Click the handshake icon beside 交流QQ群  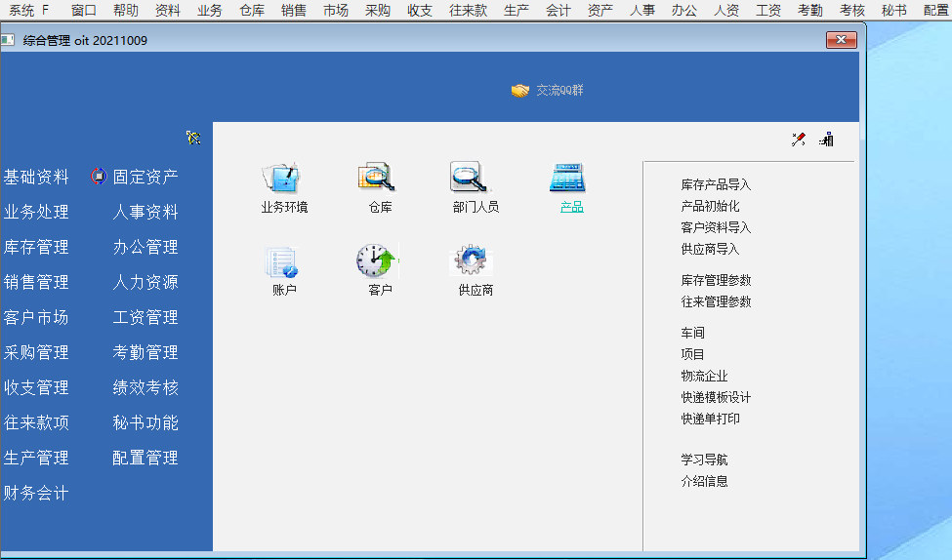tap(520, 91)
